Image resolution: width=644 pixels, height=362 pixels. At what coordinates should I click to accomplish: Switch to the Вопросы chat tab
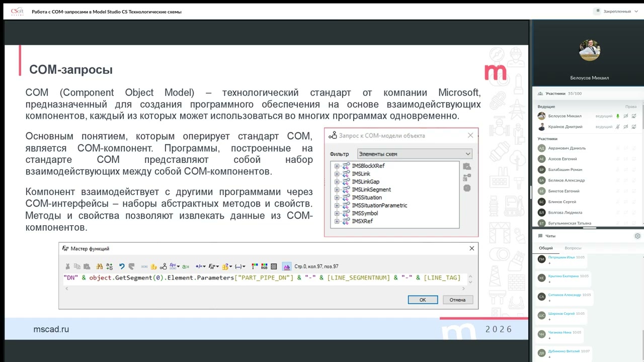coord(573,248)
